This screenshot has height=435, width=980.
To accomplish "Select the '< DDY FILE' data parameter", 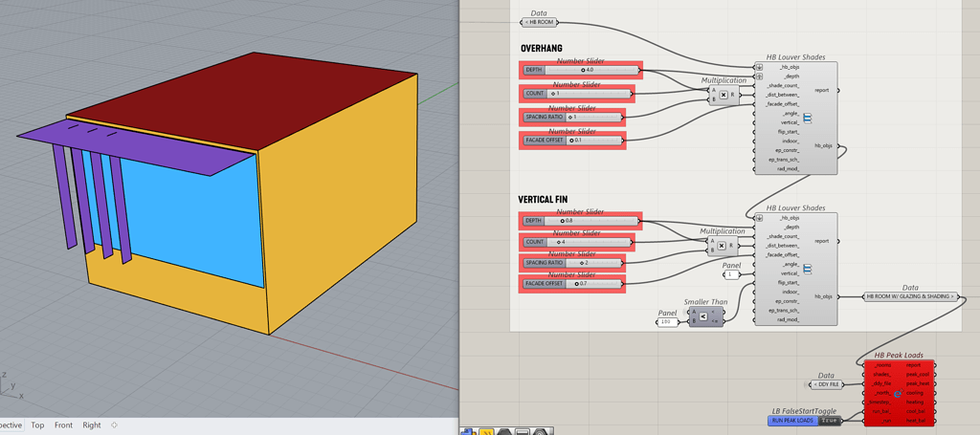I will [x=827, y=384].
